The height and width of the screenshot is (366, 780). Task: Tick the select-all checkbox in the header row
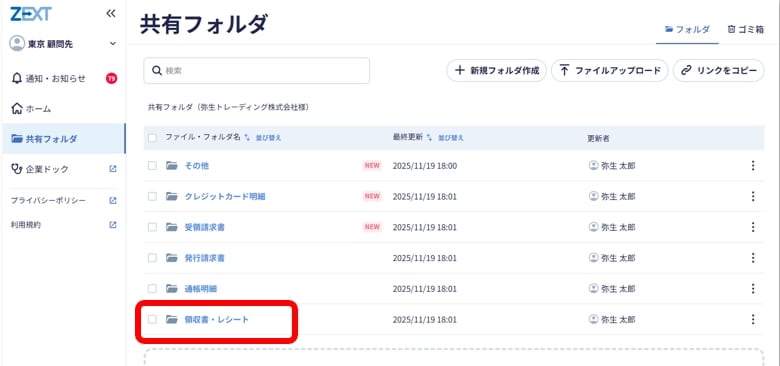152,138
